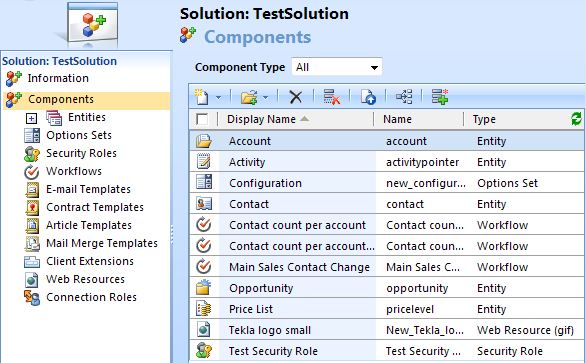Open the New component dropdown arrow

219,98
